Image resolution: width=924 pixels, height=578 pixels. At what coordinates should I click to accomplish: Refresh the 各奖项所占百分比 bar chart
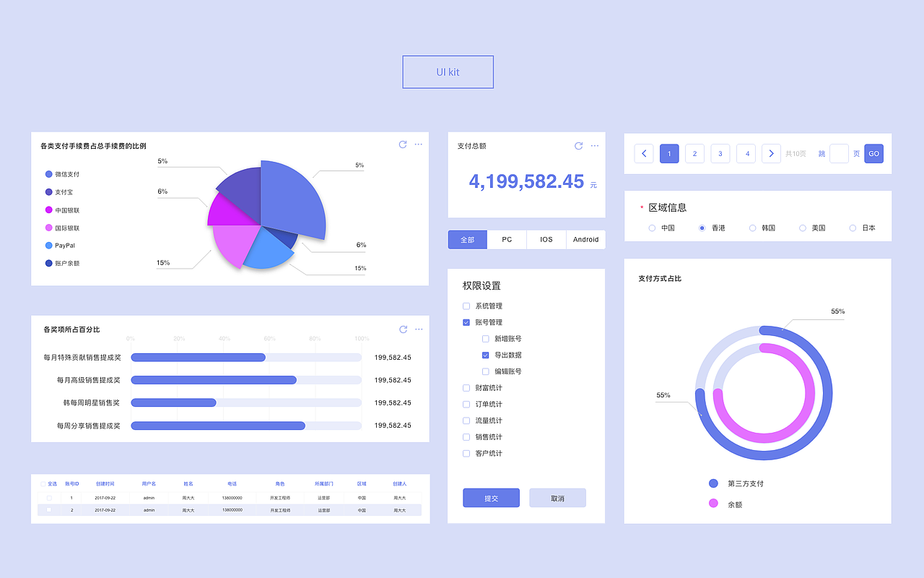pos(403,329)
